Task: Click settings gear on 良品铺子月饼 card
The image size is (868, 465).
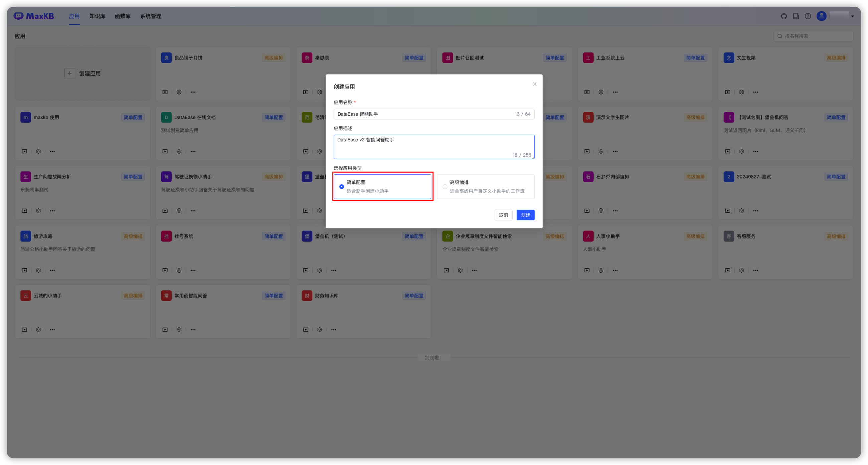Action: pyautogui.click(x=179, y=92)
